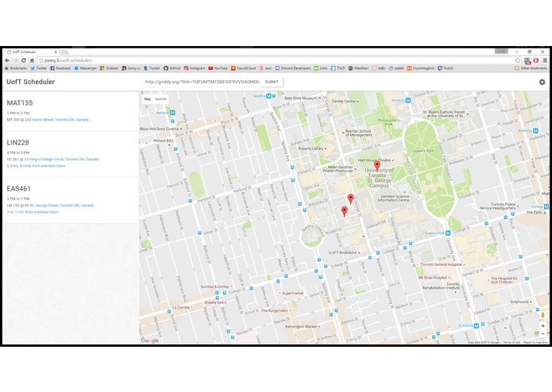Click '1 m, 1 min from previous class'
552x392 pixels.
tap(33, 212)
